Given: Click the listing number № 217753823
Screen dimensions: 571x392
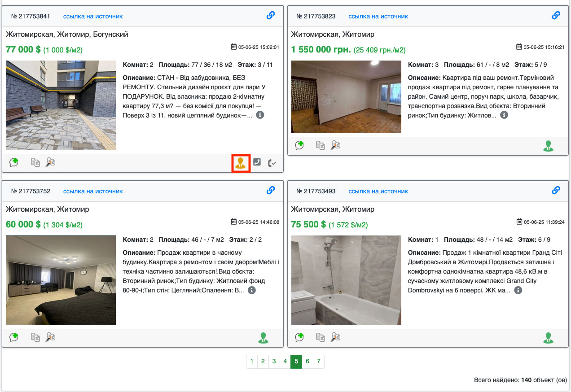Looking at the screenshot, I should 316,16.
